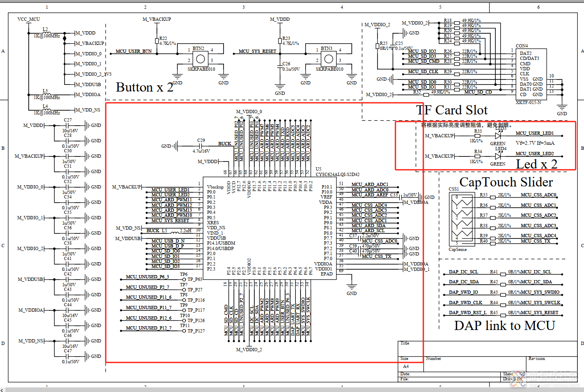This screenshot has width=584, height=392.
Task: Click the MCU_USER_LED2 label beside LED4
Action: (x=534, y=154)
